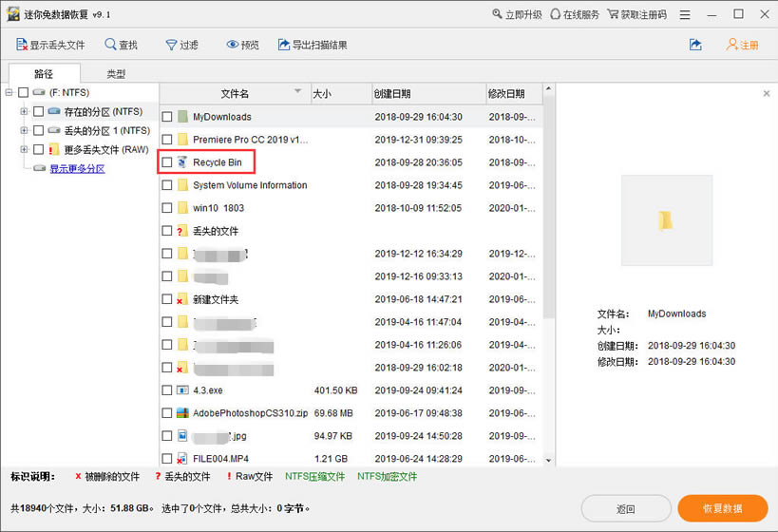
Task: Click 立即升级 upgrade icon in title bar
Action: 498,15
